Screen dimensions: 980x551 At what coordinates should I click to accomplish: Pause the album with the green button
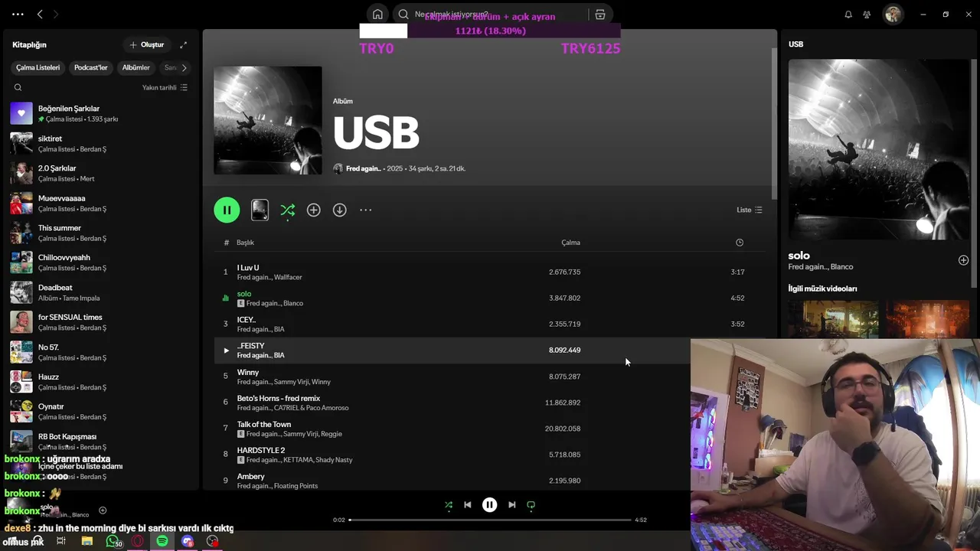[227, 210]
